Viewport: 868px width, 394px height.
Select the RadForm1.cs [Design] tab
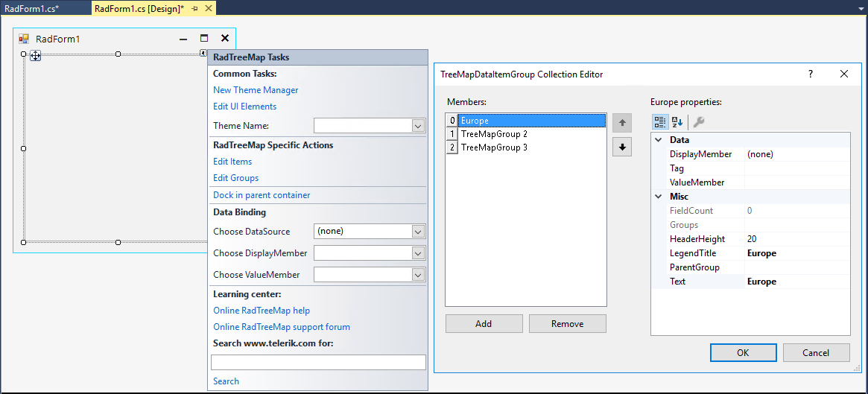tap(139, 9)
